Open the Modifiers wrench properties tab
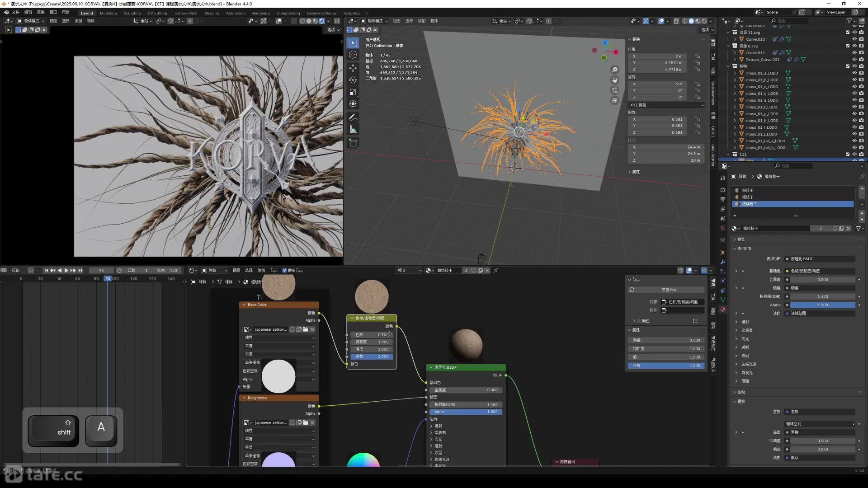The width and height of the screenshot is (868, 488). 723,262
